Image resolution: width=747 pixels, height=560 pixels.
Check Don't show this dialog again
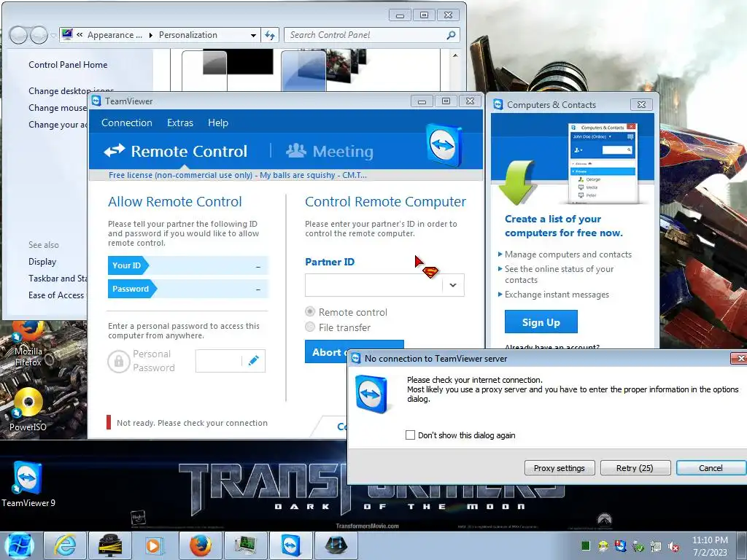(410, 435)
